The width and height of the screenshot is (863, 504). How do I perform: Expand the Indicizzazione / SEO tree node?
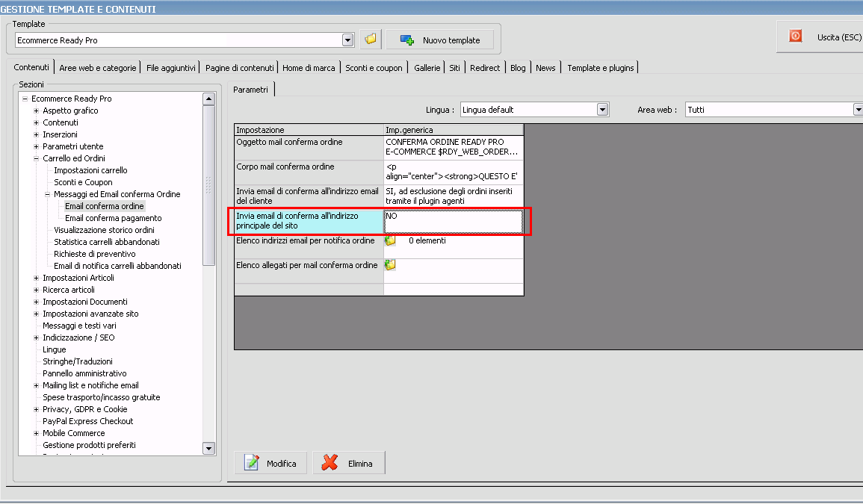[37, 337]
